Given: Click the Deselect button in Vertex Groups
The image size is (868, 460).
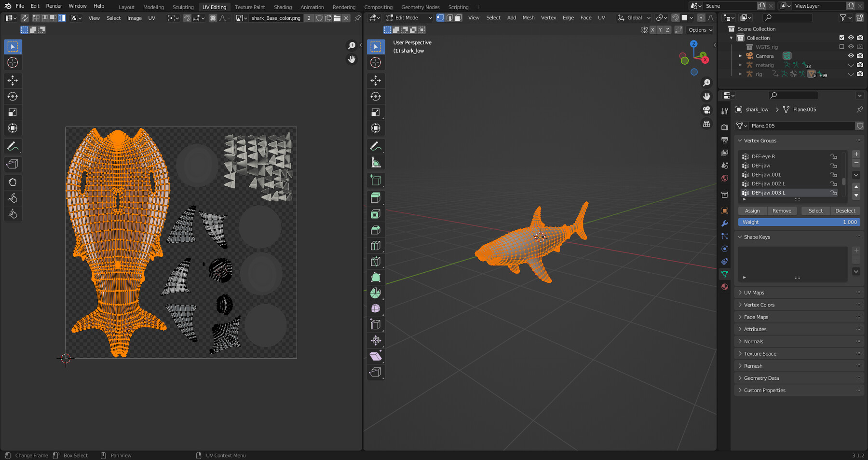Looking at the screenshot, I should pyautogui.click(x=845, y=210).
